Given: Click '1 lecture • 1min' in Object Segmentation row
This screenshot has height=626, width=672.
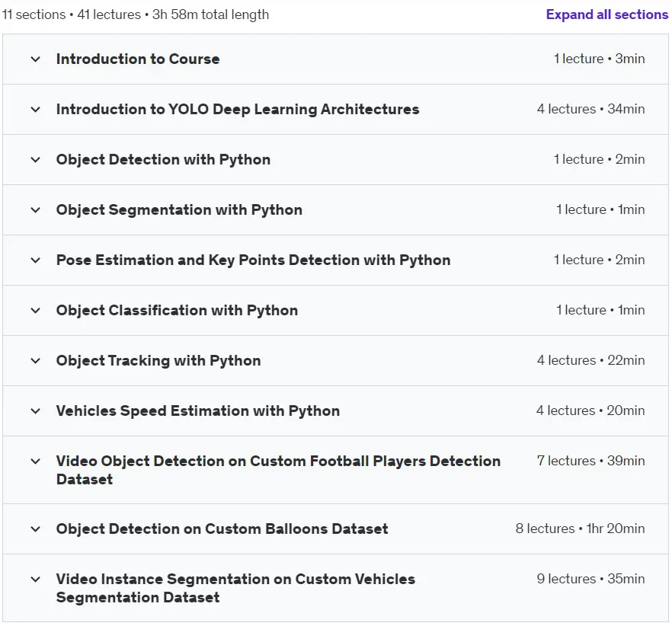Looking at the screenshot, I should 600,209.
